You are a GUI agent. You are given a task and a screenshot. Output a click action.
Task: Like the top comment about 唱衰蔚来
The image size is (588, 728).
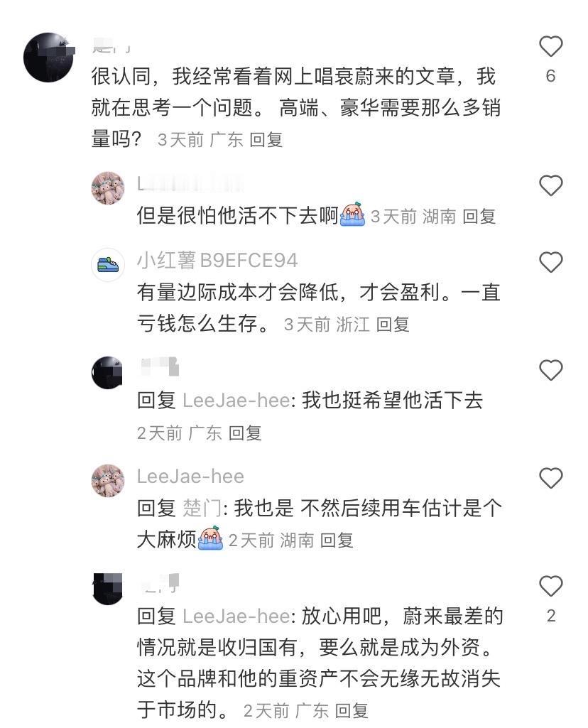[550, 46]
